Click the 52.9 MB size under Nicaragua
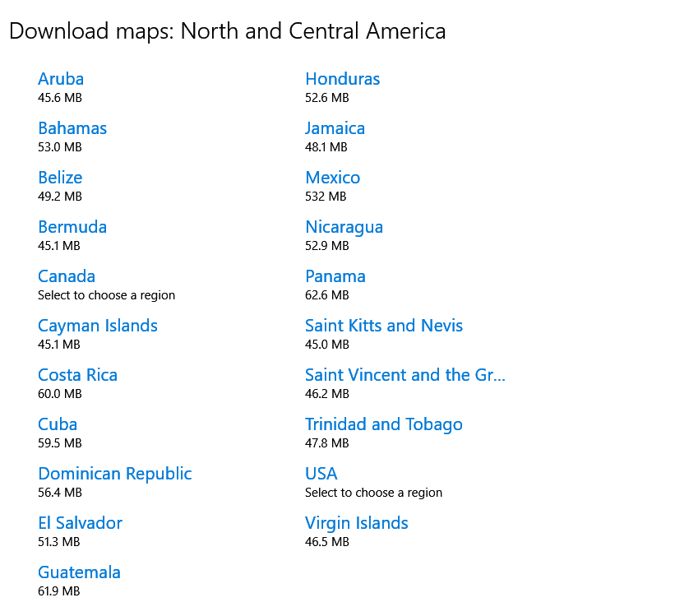The height and width of the screenshot is (616, 675). [327, 246]
